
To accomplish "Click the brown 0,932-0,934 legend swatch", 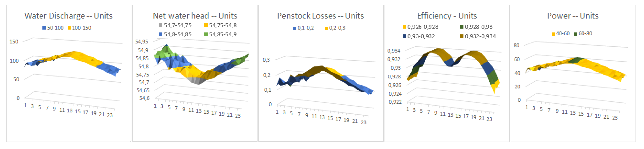I will [x=462, y=36].
